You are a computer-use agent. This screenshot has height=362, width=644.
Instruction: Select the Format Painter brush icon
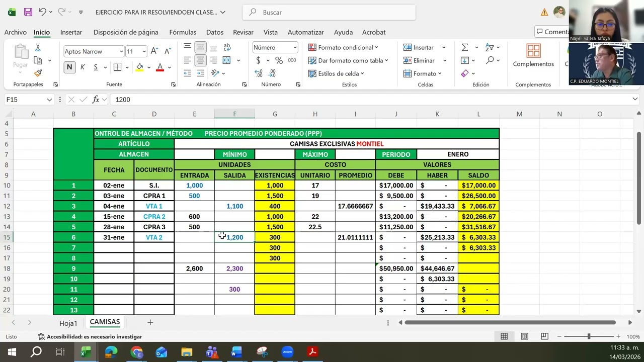38,73
